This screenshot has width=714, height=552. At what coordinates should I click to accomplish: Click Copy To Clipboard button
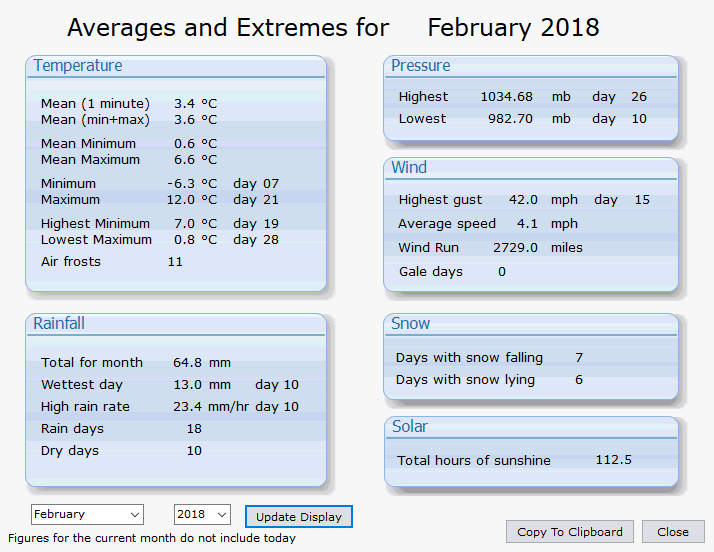[x=570, y=532]
